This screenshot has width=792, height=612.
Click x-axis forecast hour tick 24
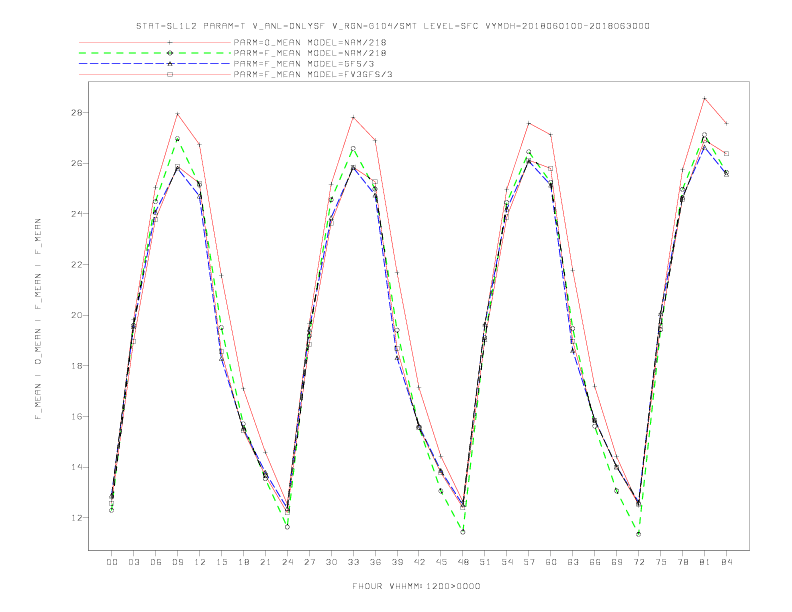pos(287,562)
